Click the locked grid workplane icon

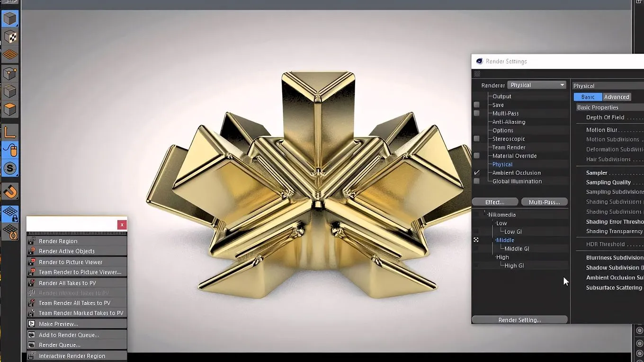[10, 213]
